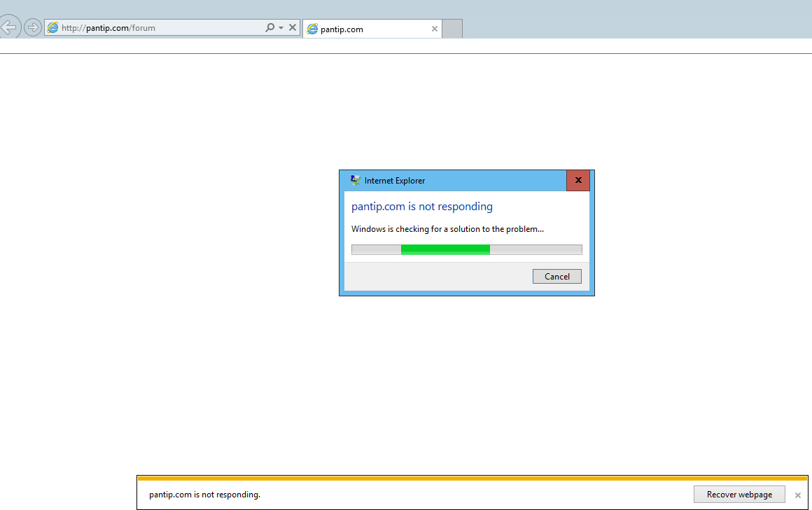The height and width of the screenshot is (510, 812).
Task: Click the search magnifier in address bar
Action: (x=269, y=27)
